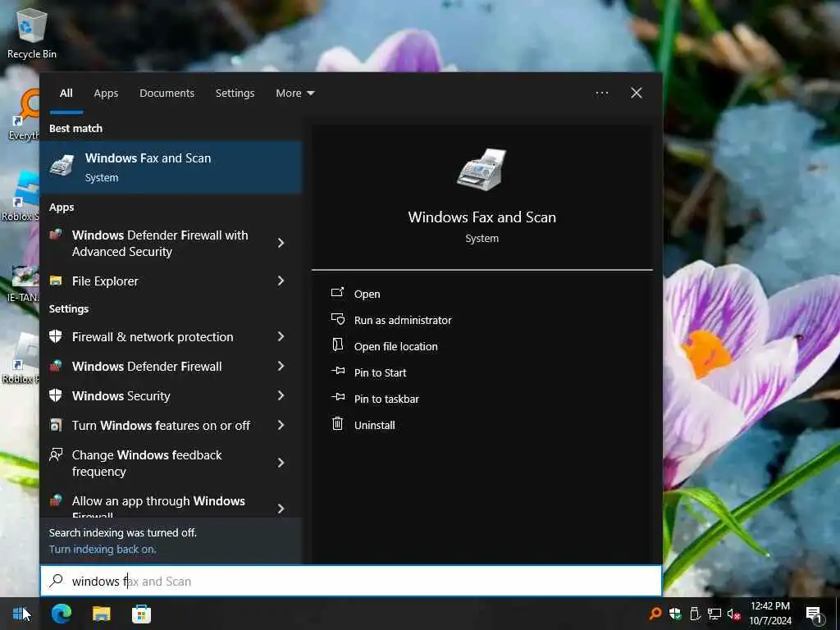This screenshot has height=630, width=840.
Task: Click Safely Remove Hardware tray icon
Action: click(695, 614)
